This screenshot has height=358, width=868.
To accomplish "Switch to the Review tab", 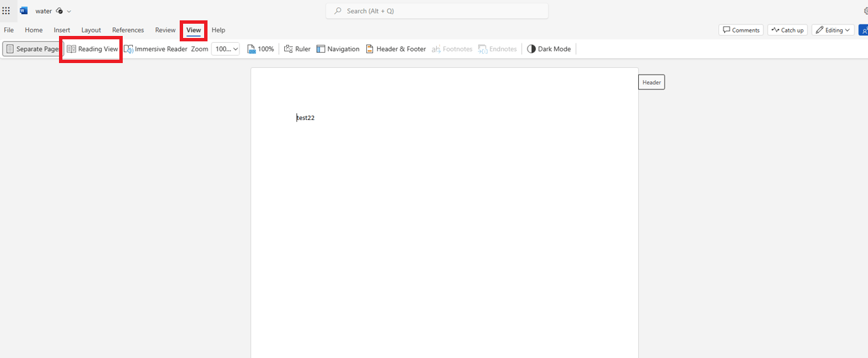I will click(x=165, y=30).
